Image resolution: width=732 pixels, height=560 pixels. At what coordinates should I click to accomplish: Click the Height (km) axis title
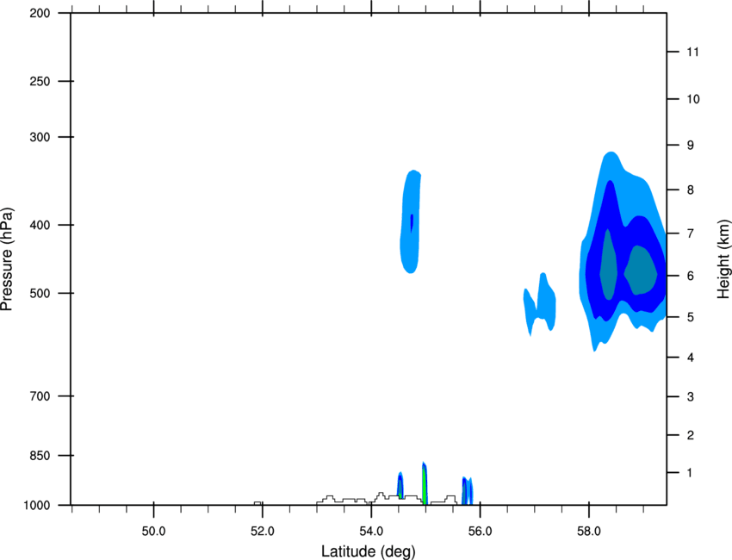click(723, 258)
